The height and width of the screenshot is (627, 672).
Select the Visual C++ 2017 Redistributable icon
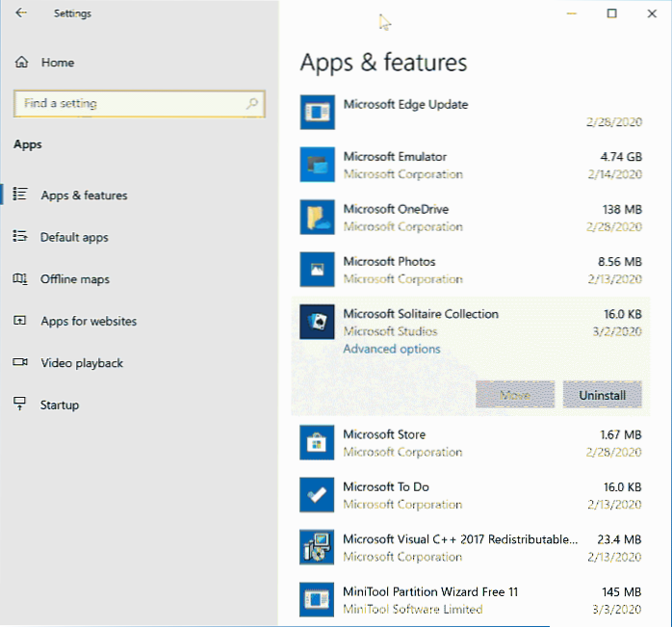317,547
